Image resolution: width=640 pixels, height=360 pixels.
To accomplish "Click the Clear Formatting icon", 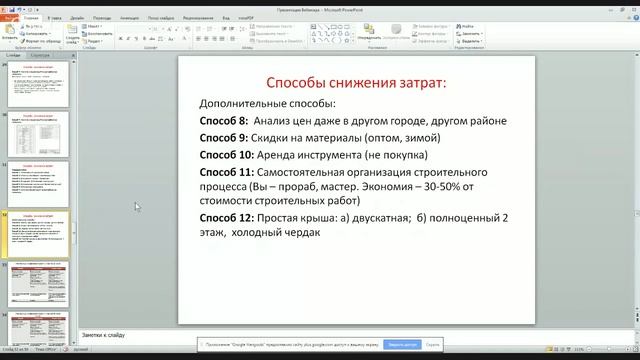I will tap(187, 29).
